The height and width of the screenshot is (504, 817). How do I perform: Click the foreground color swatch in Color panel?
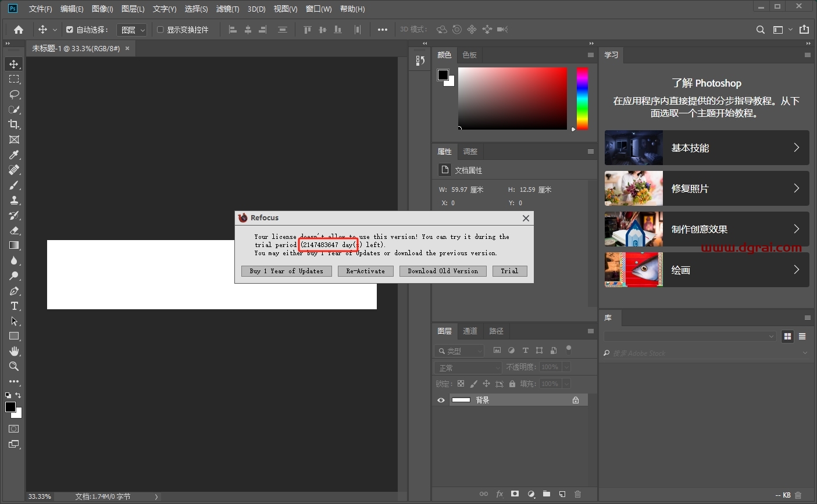coord(443,75)
